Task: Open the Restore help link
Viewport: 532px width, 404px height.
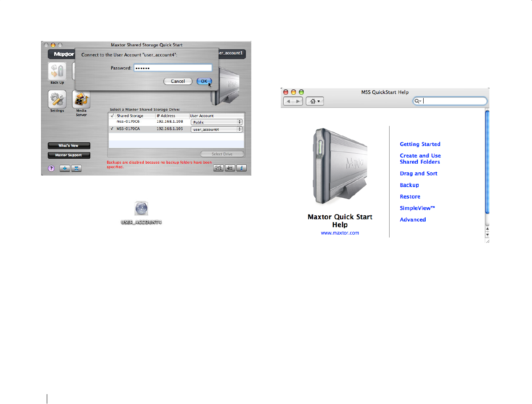Action: pyautogui.click(x=410, y=196)
